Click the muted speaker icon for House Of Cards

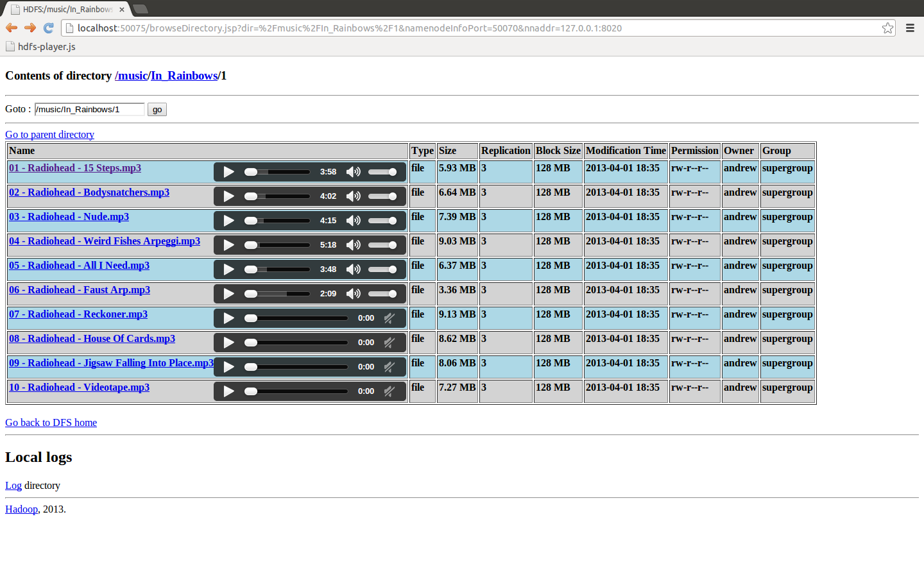click(x=389, y=343)
